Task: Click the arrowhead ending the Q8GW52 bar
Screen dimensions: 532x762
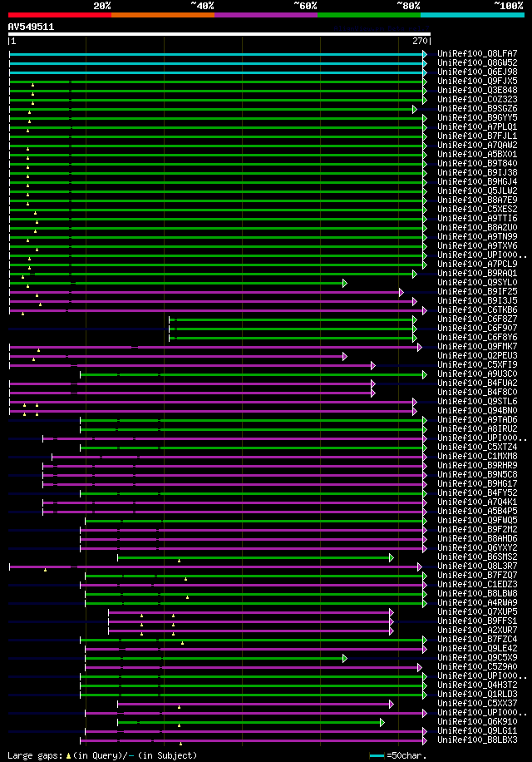Action: tap(425, 64)
